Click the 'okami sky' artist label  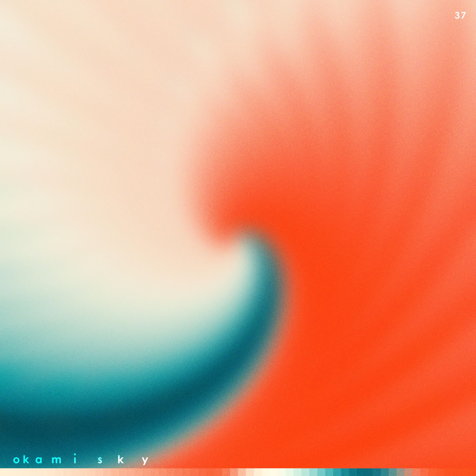tap(81, 460)
